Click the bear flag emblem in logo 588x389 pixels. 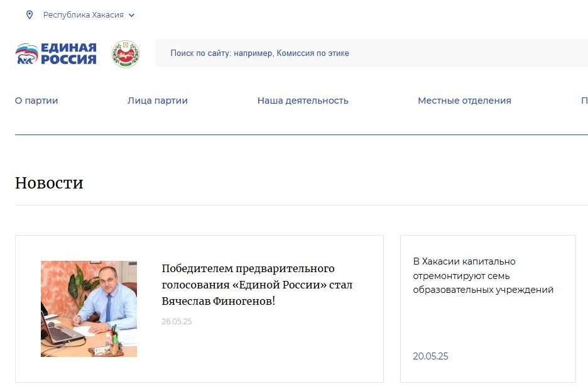click(x=26, y=55)
